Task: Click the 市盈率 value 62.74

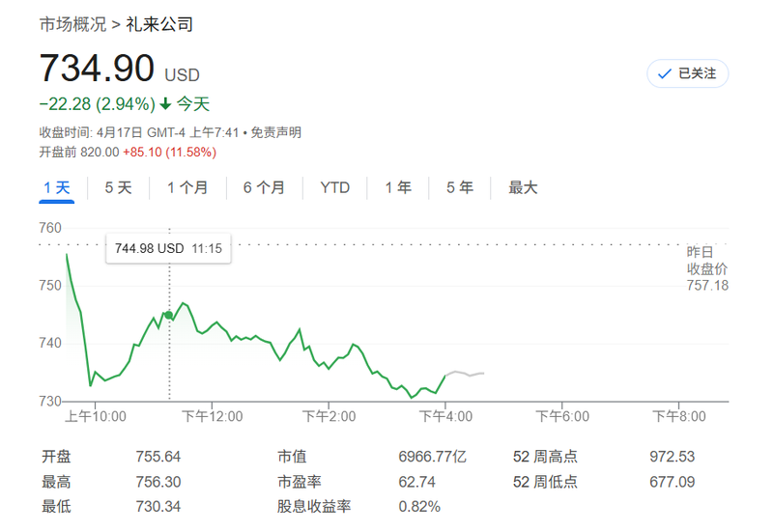Action: [417, 482]
